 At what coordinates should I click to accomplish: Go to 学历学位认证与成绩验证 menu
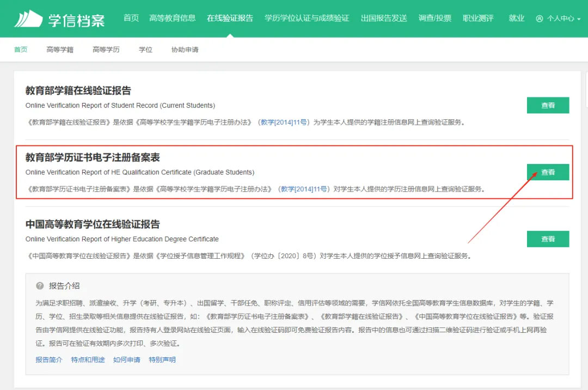click(x=307, y=18)
